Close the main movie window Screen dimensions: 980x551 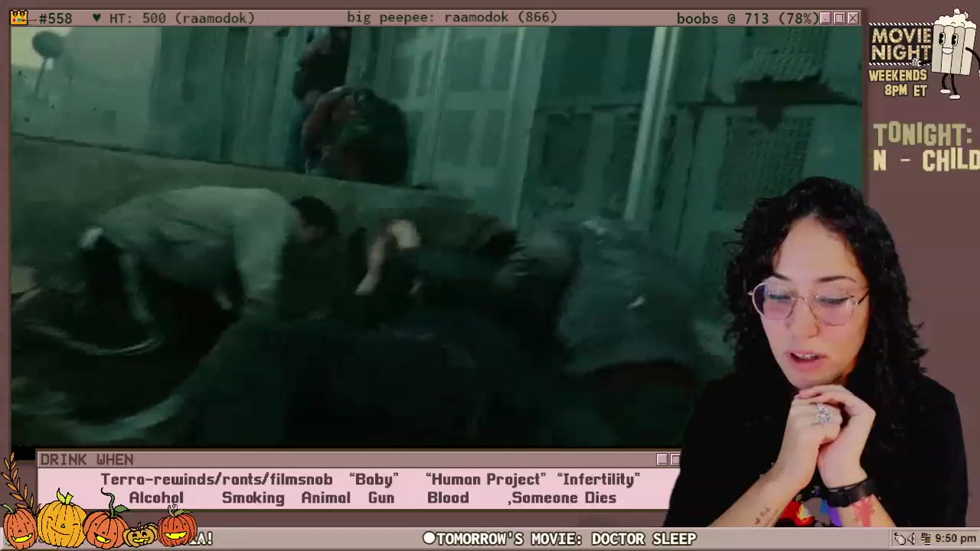[853, 18]
